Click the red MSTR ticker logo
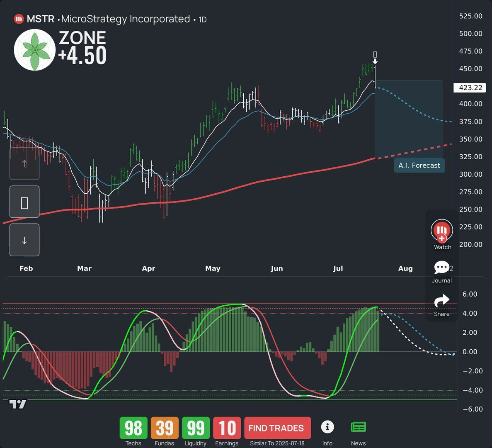The width and height of the screenshot is (492, 448). (x=19, y=19)
